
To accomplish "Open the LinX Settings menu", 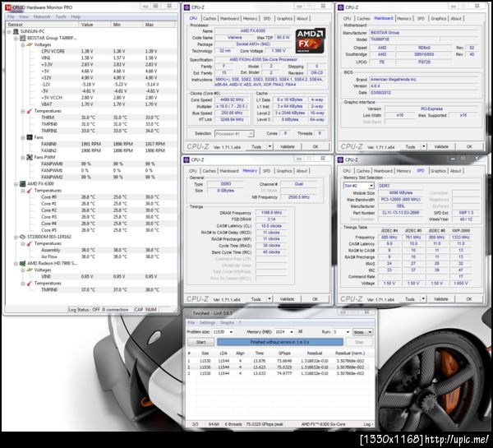I will point(207,323).
